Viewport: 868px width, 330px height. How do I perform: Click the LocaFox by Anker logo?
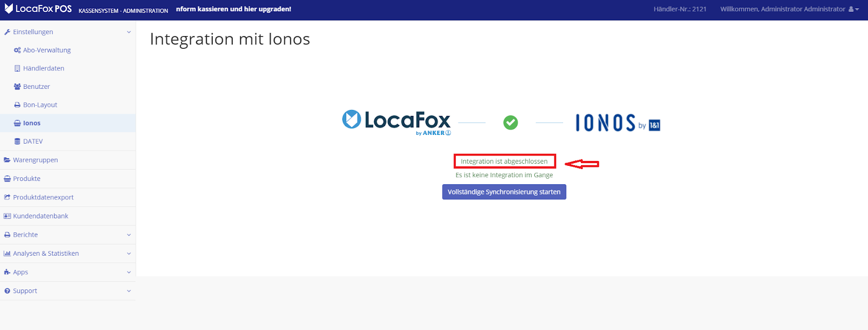pos(397,122)
